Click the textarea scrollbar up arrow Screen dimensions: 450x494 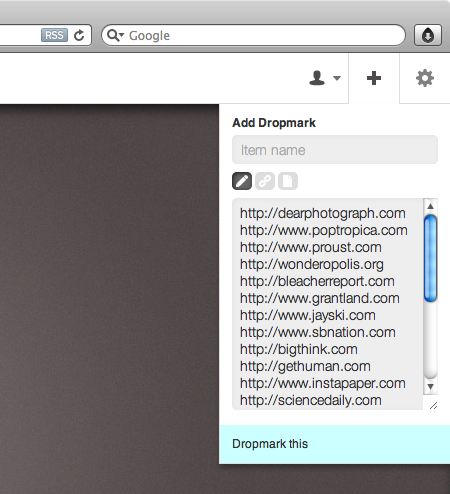click(430, 206)
